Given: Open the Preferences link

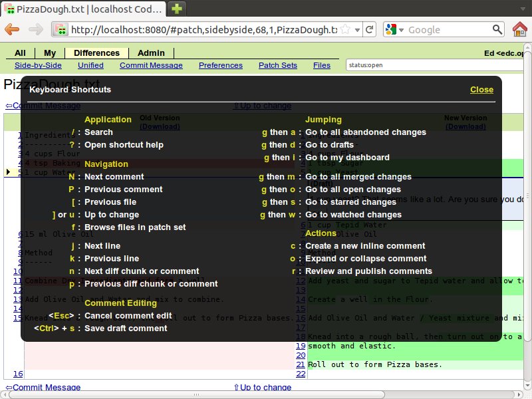Looking at the screenshot, I should 220,65.
